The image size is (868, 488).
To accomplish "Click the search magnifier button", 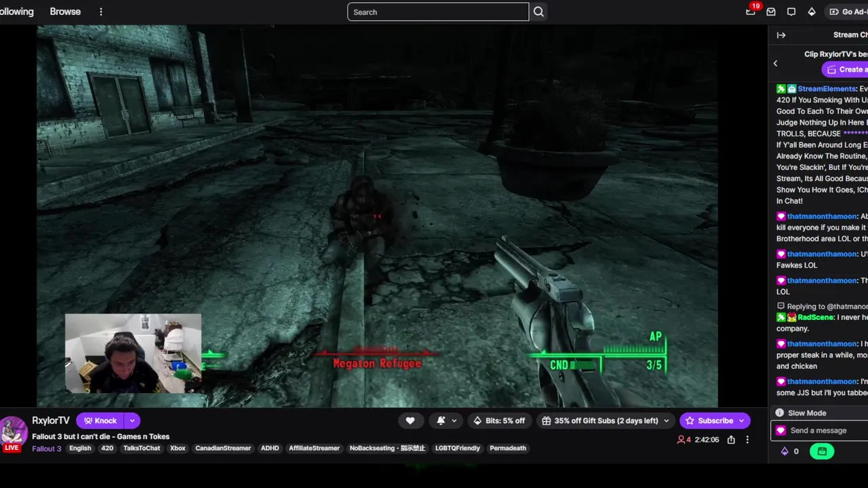I will point(538,12).
